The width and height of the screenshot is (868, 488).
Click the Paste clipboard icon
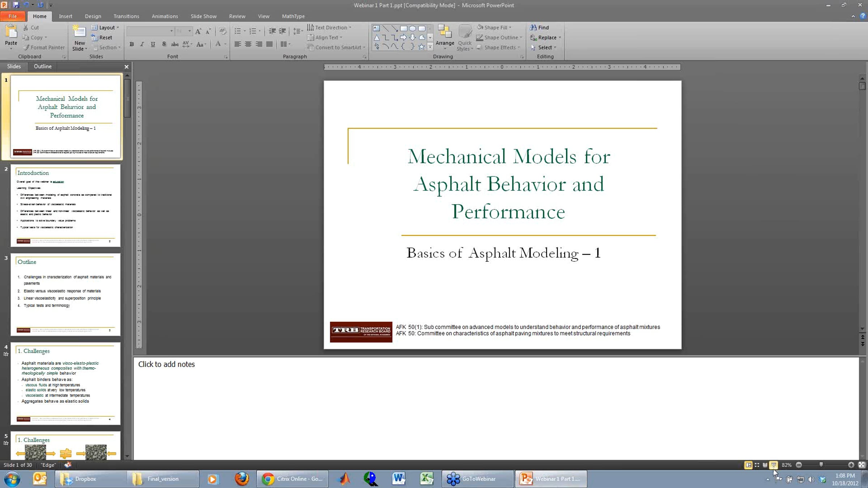click(11, 32)
